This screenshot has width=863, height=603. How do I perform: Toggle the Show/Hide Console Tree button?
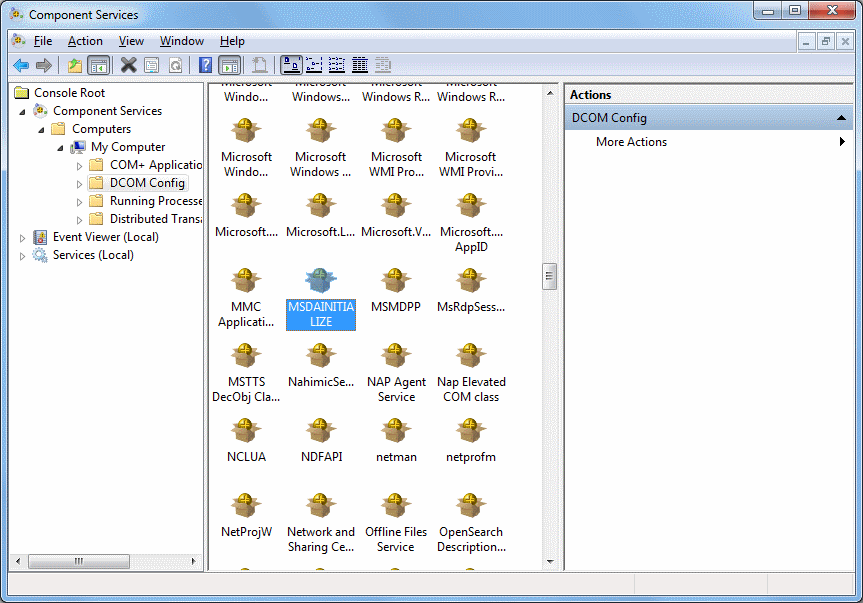98,65
